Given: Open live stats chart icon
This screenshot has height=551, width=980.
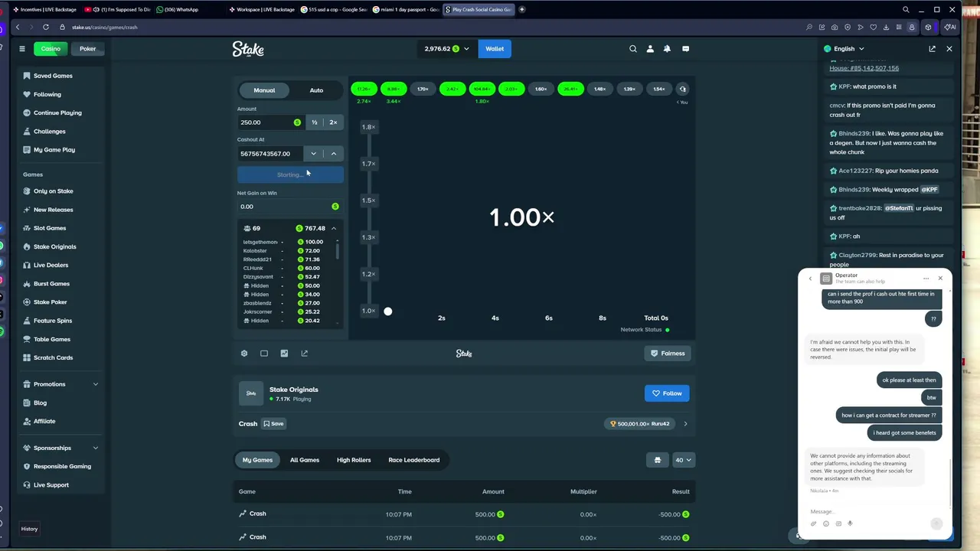Looking at the screenshot, I should [x=284, y=354].
